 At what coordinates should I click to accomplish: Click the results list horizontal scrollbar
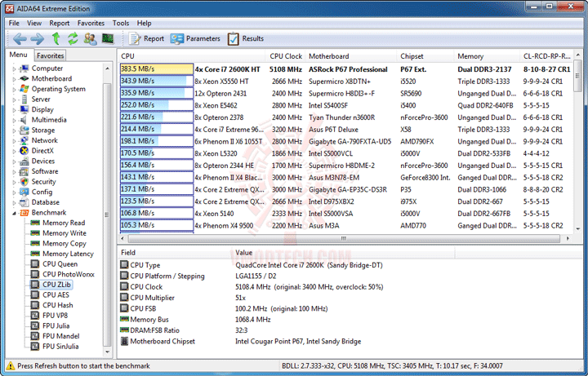tap(344, 238)
